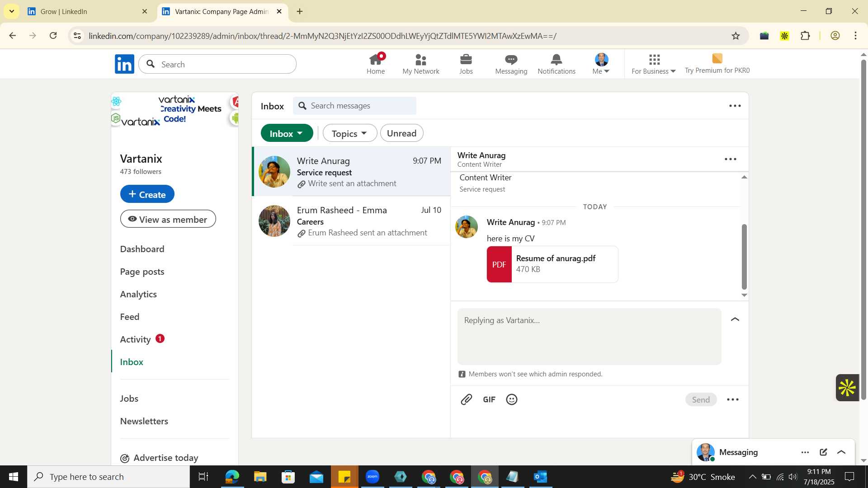Screen dimensions: 868x488
Task: Click Advertise today link
Action: 160,458
